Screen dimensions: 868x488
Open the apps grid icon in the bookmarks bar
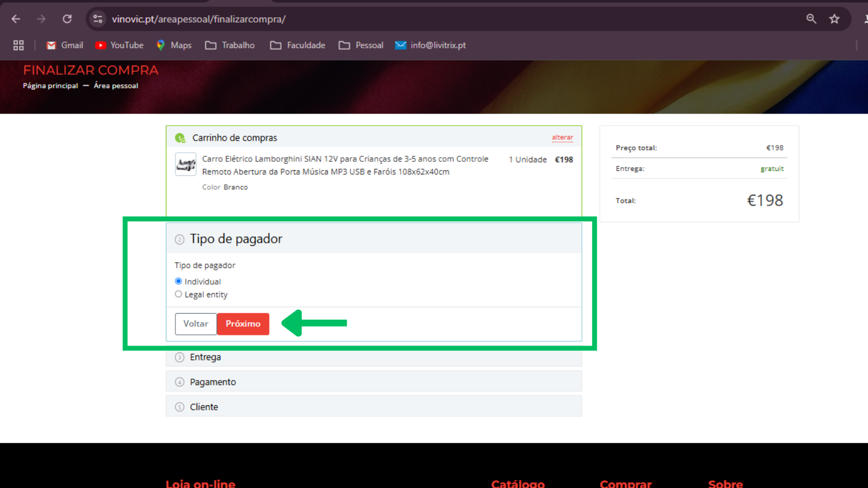point(19,45)
